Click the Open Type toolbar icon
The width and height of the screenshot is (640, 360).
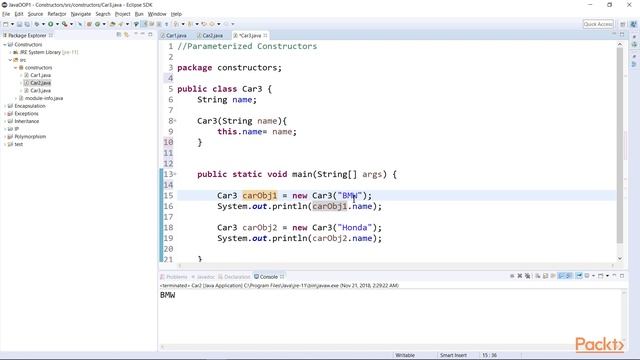112,24
